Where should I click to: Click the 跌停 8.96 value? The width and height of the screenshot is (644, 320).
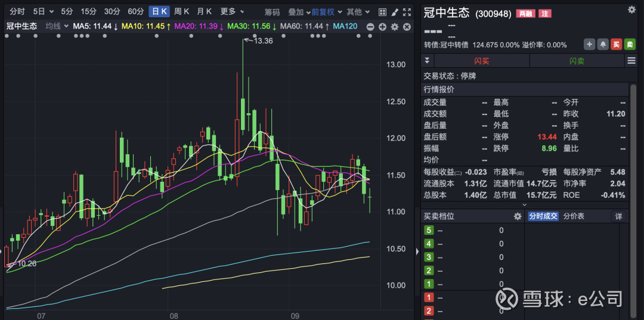tap(550, 148)
